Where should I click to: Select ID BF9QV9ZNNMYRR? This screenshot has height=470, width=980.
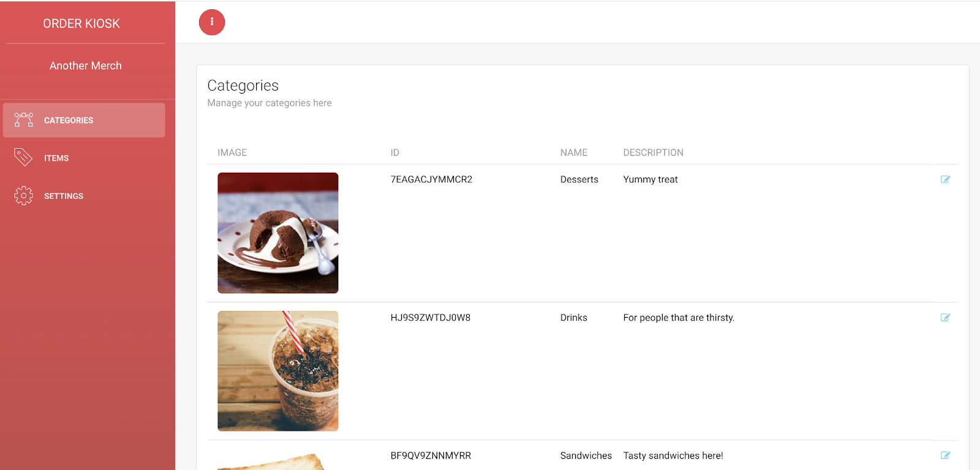click(x=431, y=455)
